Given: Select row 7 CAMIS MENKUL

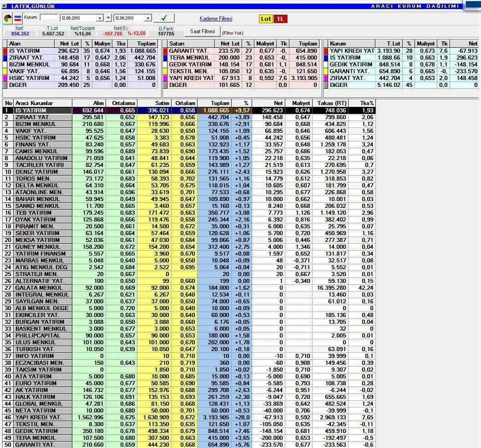Looking at the screenshot, I should pos(189,151).
